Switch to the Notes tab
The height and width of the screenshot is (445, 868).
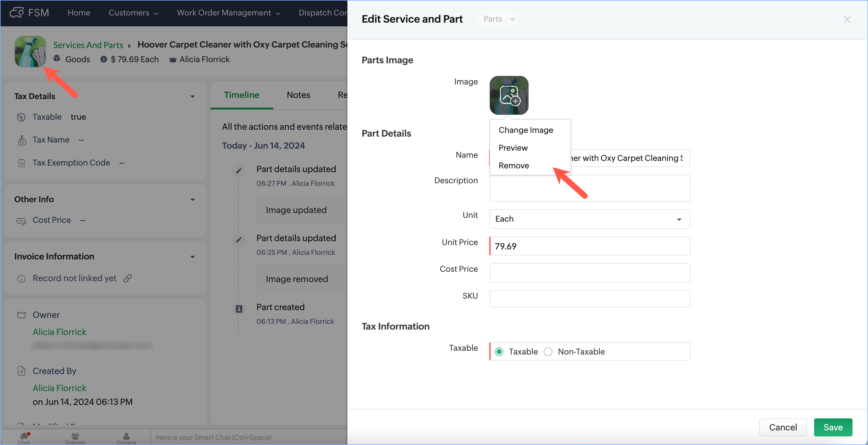[x=298, y=95]
